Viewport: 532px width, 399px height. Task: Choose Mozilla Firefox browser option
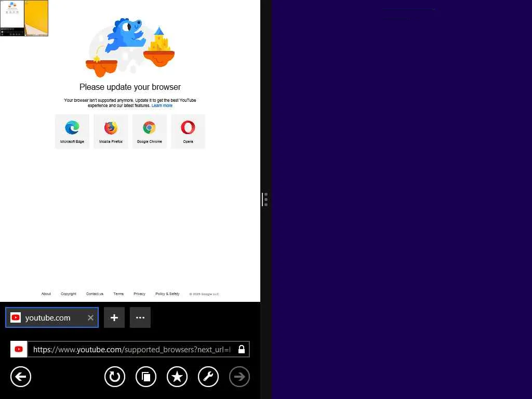pos(111,131)
